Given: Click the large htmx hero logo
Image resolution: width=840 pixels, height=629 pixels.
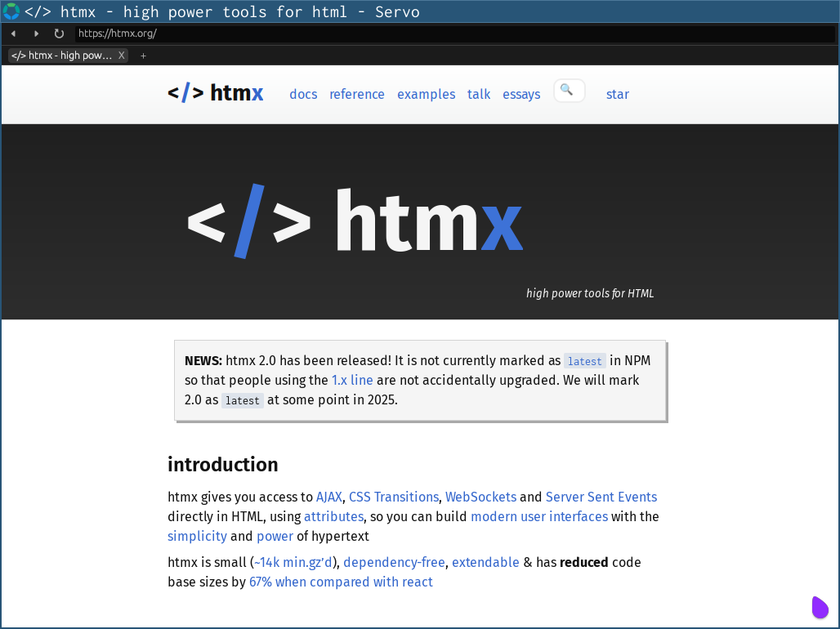Looking at the screenshot, I should coord(355,221).
